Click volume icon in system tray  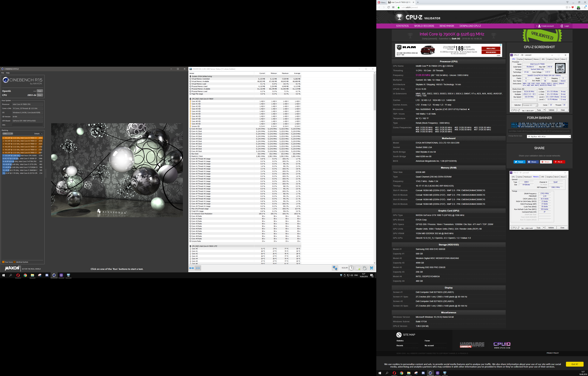pyautogui.click(x=351, y=275)
